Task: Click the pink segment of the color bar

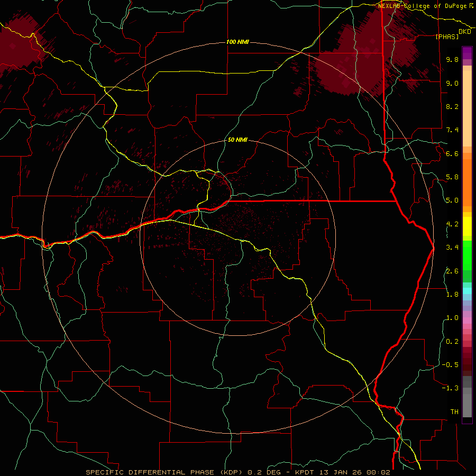Action: [x=467, y=321]
